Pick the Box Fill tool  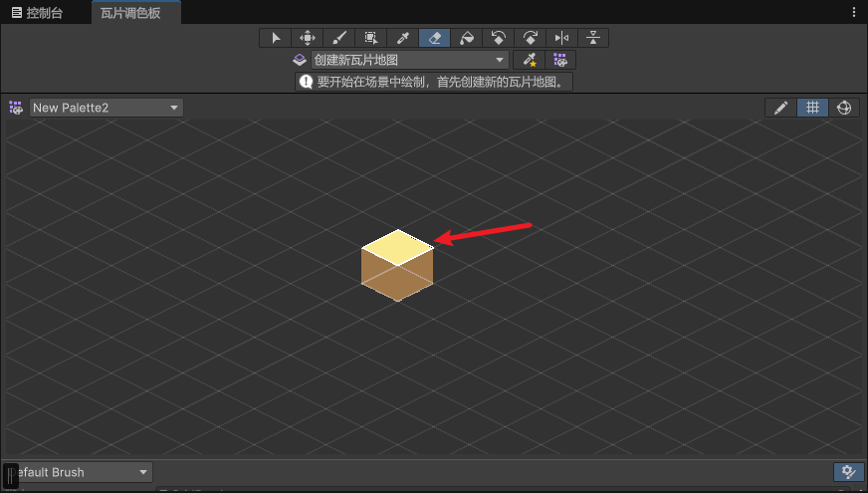coord(371,38)
